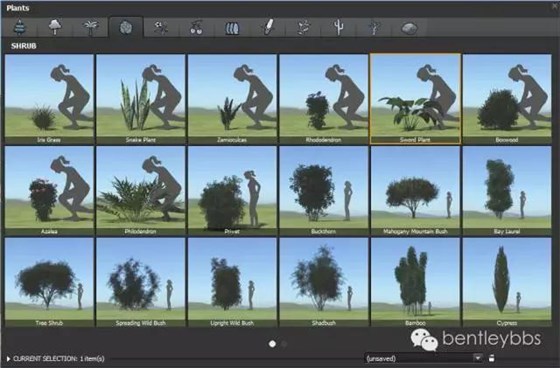Open the corn crop category icon
The width and height of the screenshot is (560, 368).
tap(268, 27)
